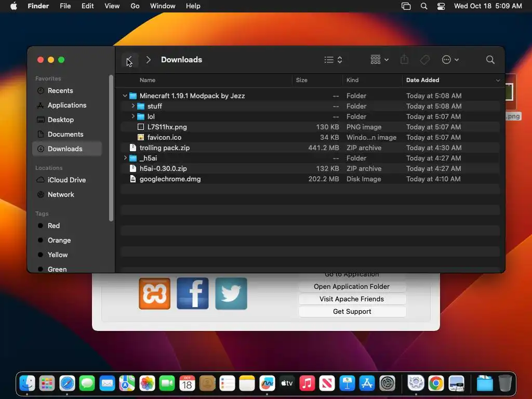
Task: Expand the lol folder
Action: coord(133,116)
